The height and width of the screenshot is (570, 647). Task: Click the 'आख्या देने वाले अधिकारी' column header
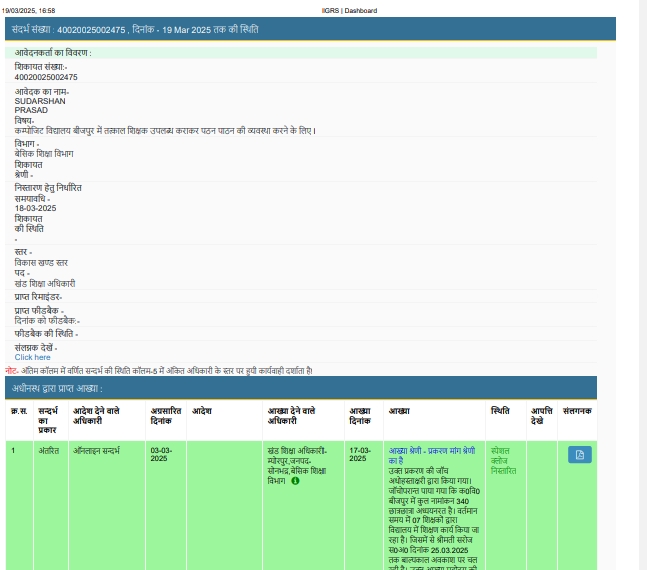click(291, 415)
